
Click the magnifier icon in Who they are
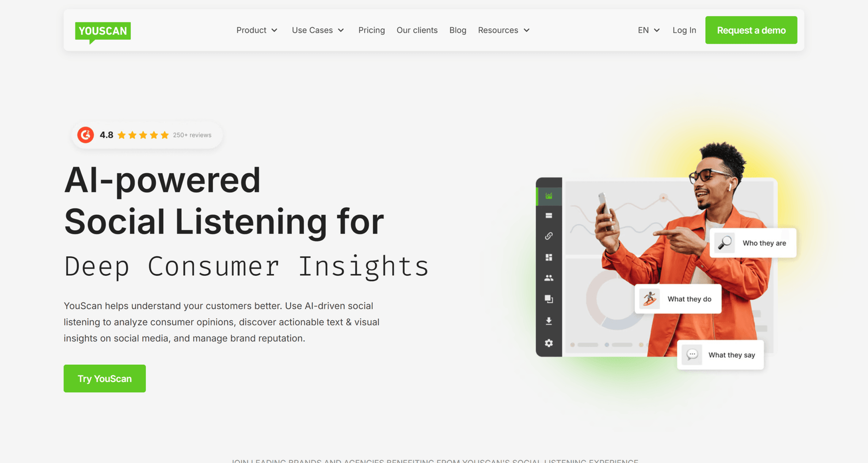(725, 243)
